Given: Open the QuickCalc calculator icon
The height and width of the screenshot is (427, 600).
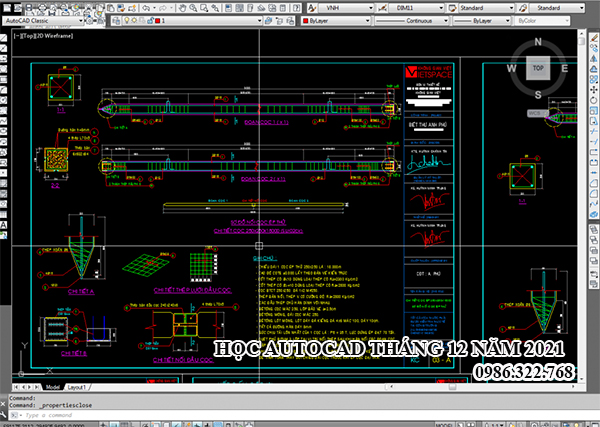Looking at the screenshot, I should tap(282, 8).
